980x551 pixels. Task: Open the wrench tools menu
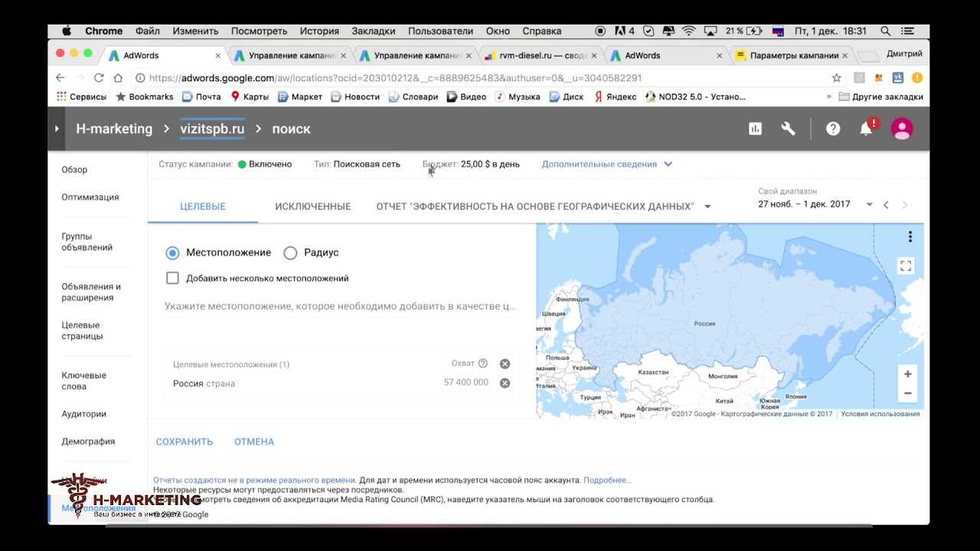(788, 129)
